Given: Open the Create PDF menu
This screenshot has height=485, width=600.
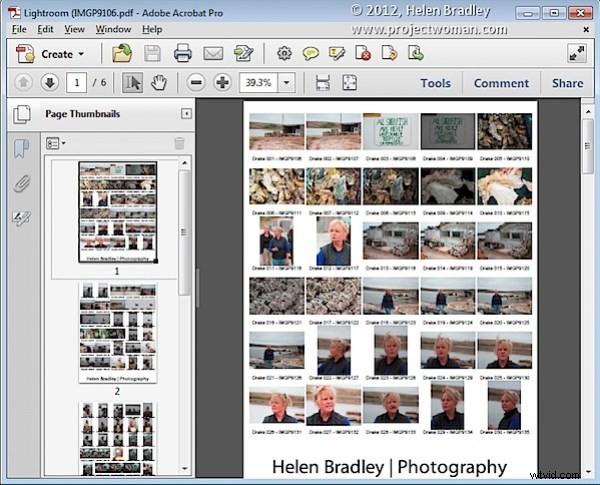Looking at the screenshot, I should click(x=50, y=54).
